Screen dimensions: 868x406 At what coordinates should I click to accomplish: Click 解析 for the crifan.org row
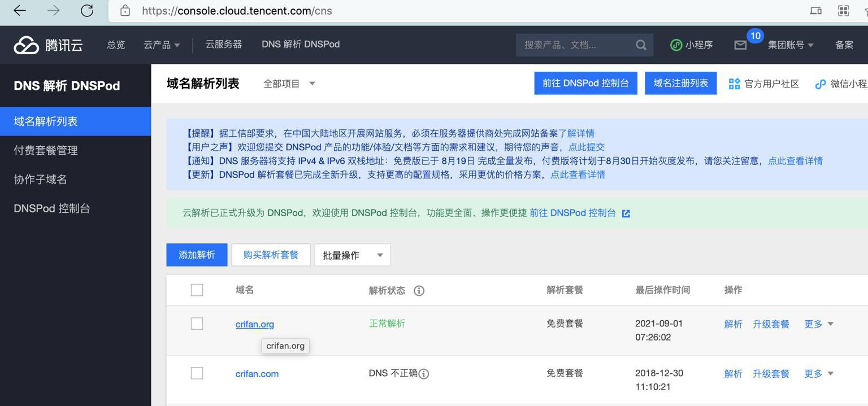[734, 324]
